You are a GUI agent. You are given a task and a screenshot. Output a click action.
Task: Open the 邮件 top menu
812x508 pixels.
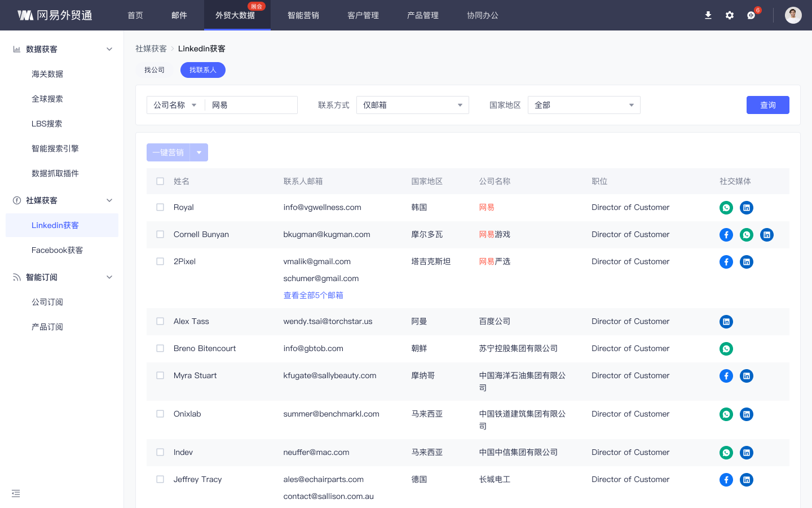[179, 15]
